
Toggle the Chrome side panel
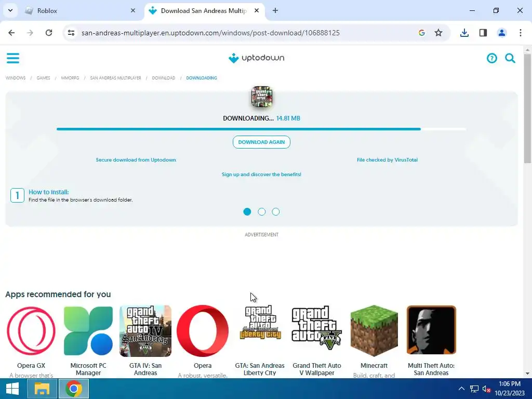tap(483, 33)
